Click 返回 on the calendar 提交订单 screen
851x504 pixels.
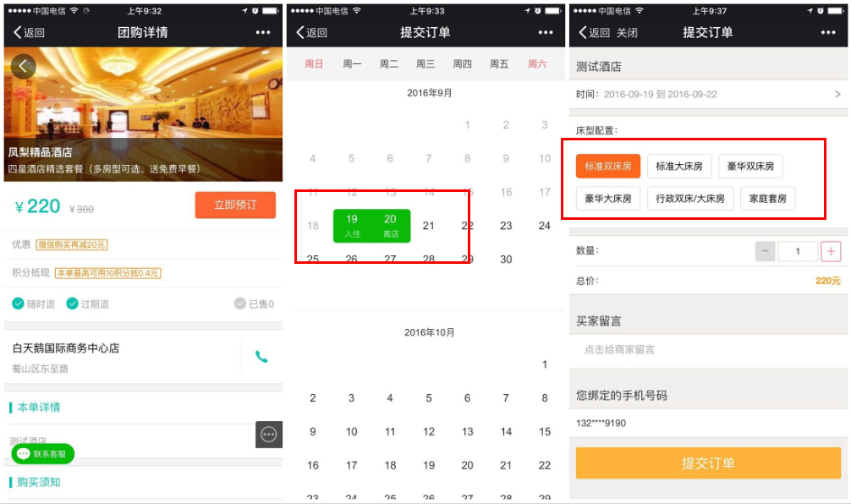(x=311, y=32)
